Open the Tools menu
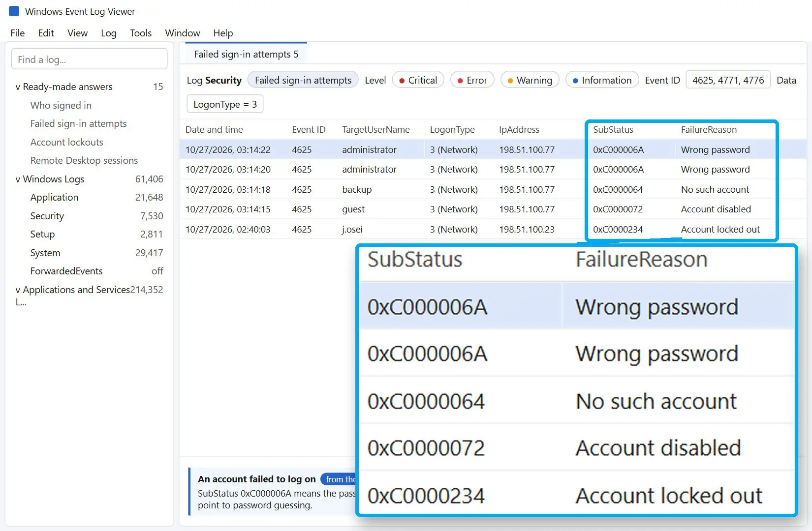 pyautogui.click(x=140, y=33)
